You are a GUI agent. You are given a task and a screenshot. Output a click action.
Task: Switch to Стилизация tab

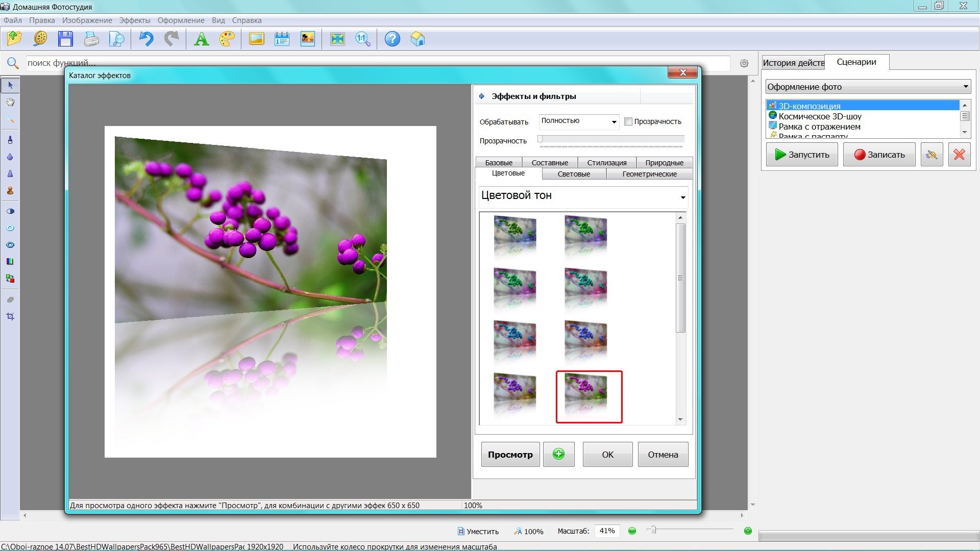606,162
